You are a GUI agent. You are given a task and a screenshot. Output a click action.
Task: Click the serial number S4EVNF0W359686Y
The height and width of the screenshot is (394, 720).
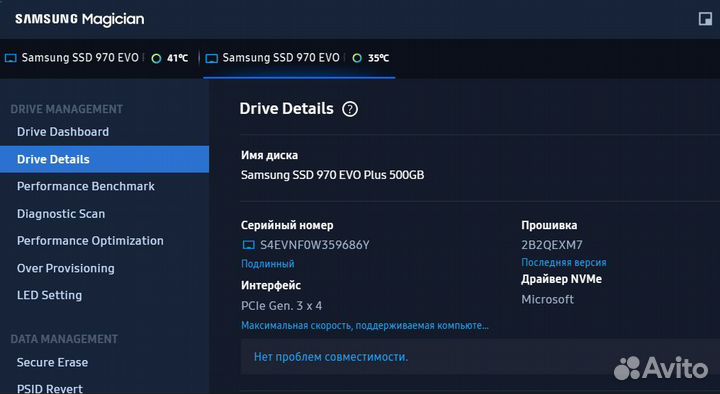coord(315,245)
